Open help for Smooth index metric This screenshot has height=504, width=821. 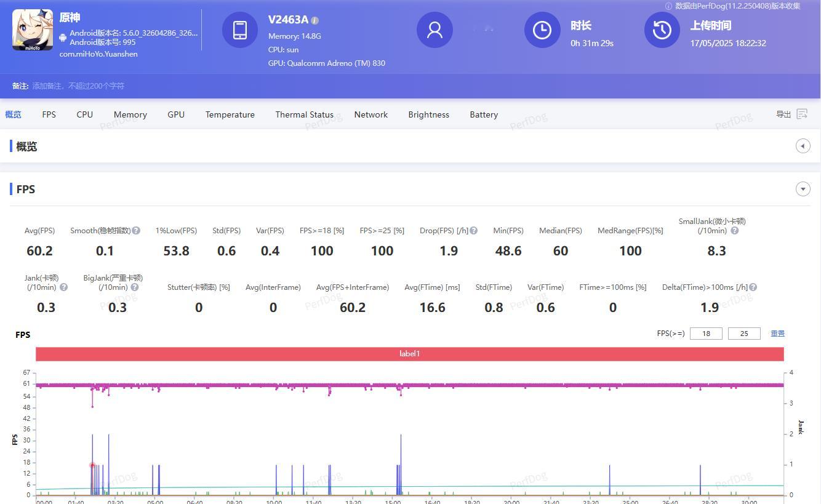pos(136,231)
